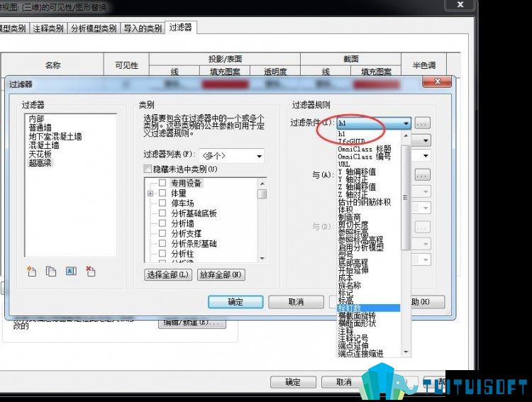Check the 分析条形基础 category

pyautogui.click(x=162, y=243)
